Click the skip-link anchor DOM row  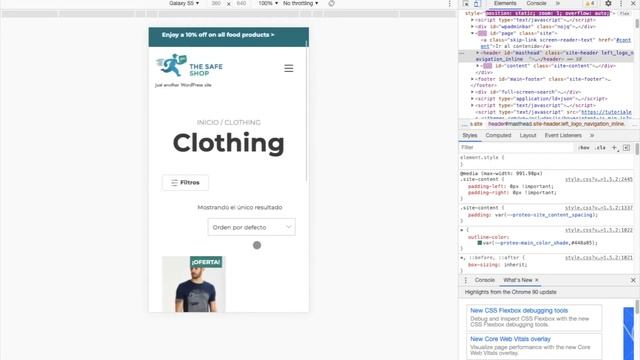click(x=555, y=43)
